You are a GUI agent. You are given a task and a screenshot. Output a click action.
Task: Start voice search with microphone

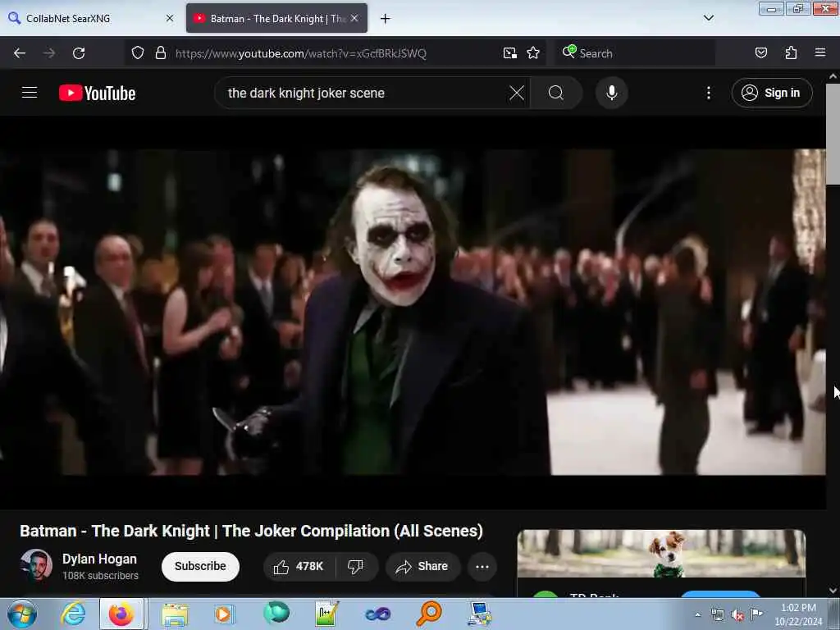point(611,93)
